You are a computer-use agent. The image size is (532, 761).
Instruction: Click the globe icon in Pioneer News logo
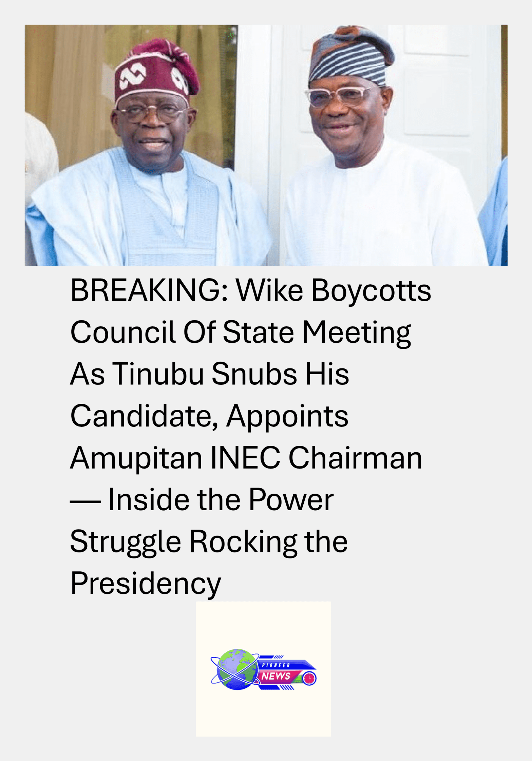tap(237, 669)
